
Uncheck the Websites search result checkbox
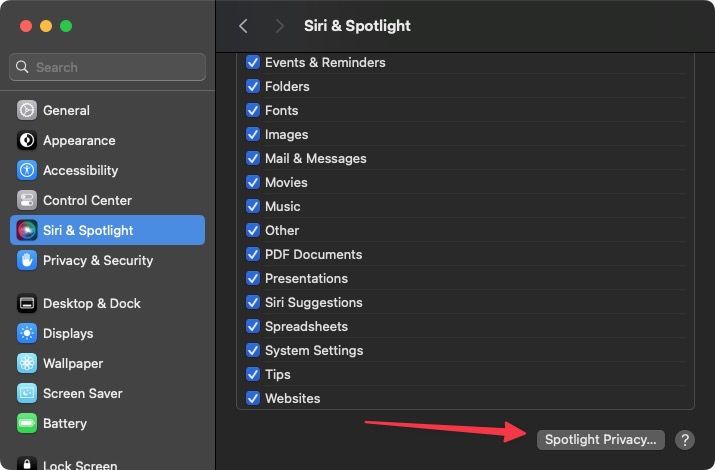[x=253, y=399]
